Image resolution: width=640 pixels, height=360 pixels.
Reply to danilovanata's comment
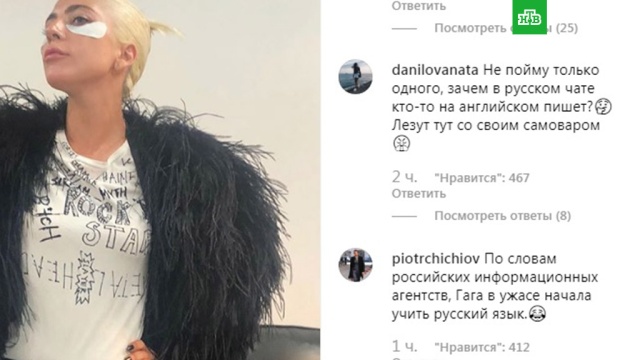(x=418, y=193)
